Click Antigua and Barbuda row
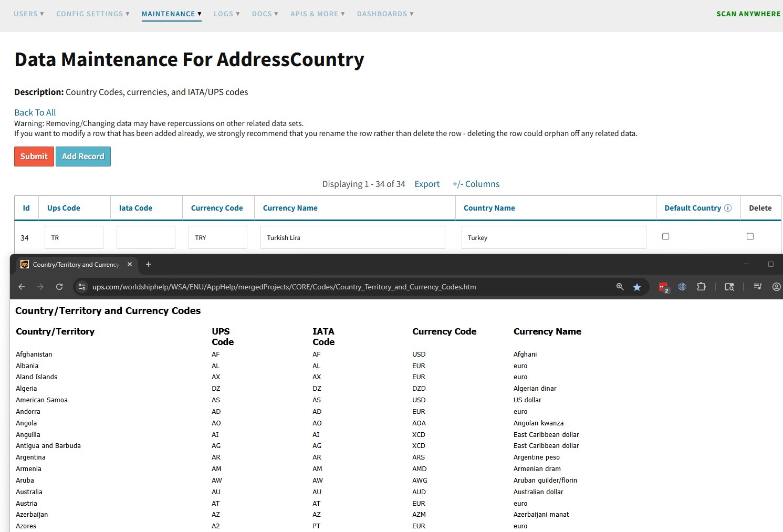Screen dimensions: 783x532 (48, 446)
